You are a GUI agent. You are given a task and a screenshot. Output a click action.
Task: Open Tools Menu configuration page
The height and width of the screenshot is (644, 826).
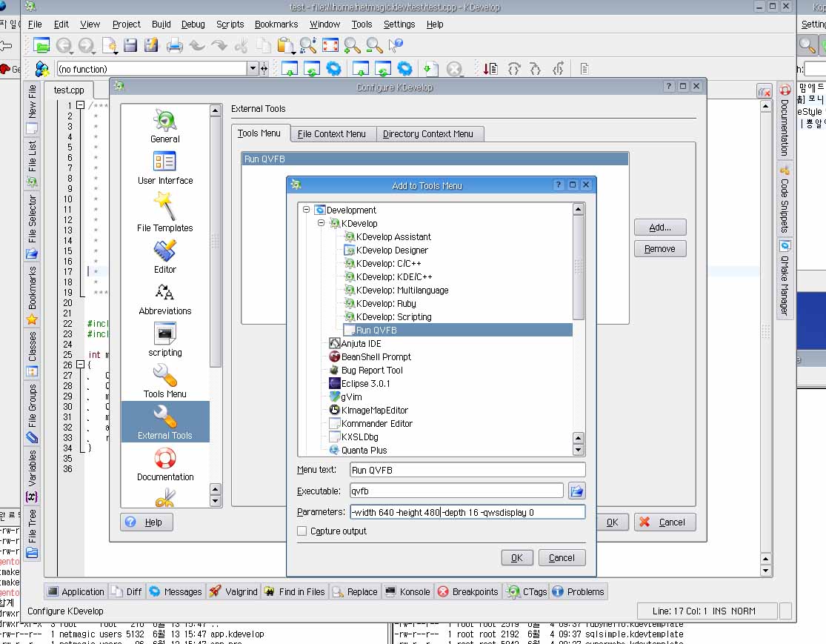point(165,381)
